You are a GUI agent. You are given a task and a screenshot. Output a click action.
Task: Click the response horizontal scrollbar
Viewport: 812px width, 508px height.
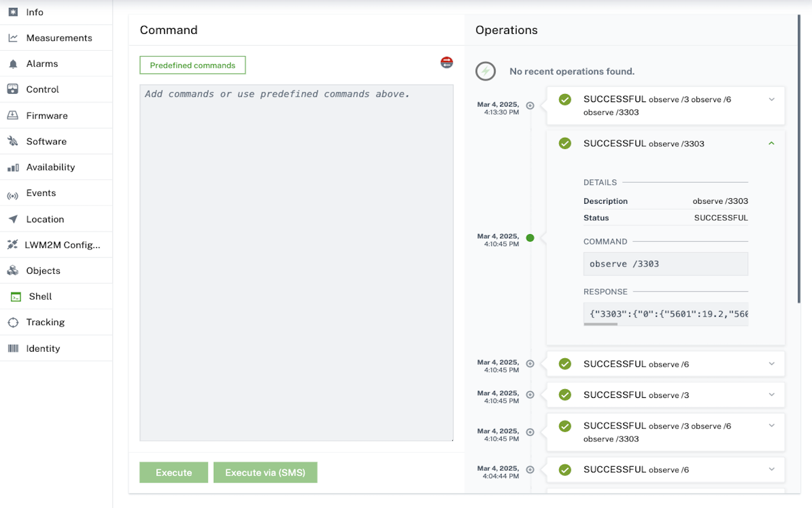(601, 324)
